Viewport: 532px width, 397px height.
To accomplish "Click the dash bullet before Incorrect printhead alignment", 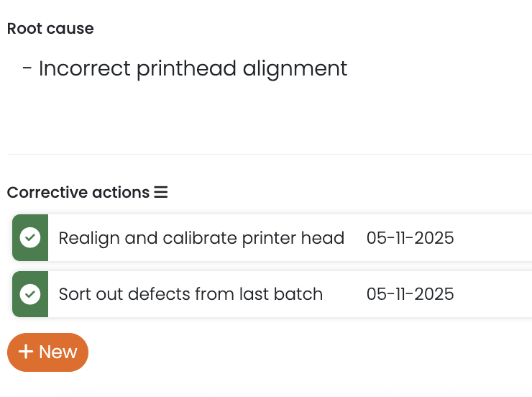I will tap(27, 69).
